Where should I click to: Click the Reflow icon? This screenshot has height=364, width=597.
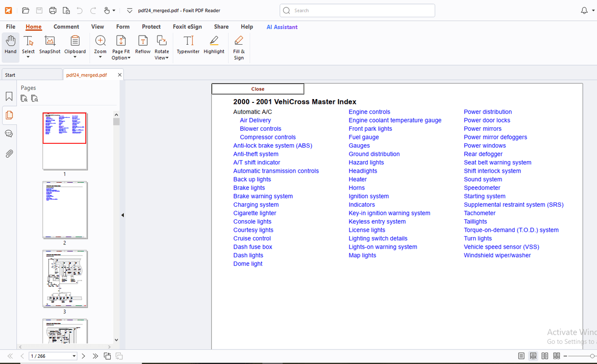point(143,45)
